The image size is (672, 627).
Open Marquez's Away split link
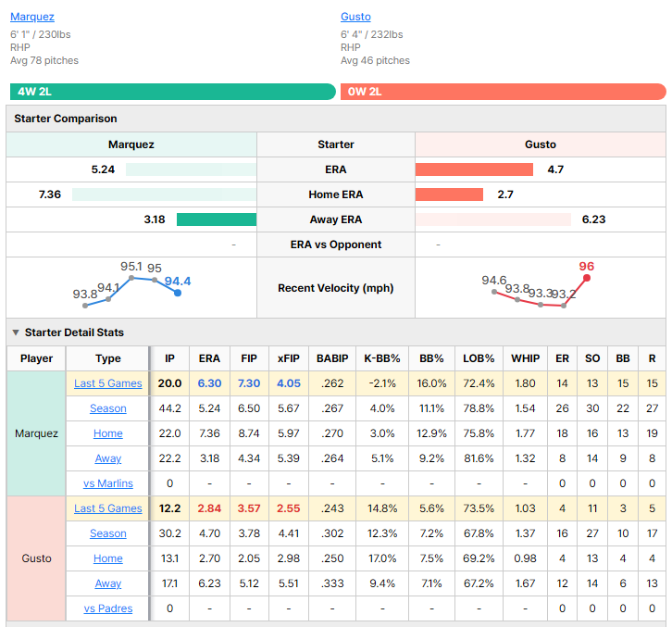(x=108, y=458)
